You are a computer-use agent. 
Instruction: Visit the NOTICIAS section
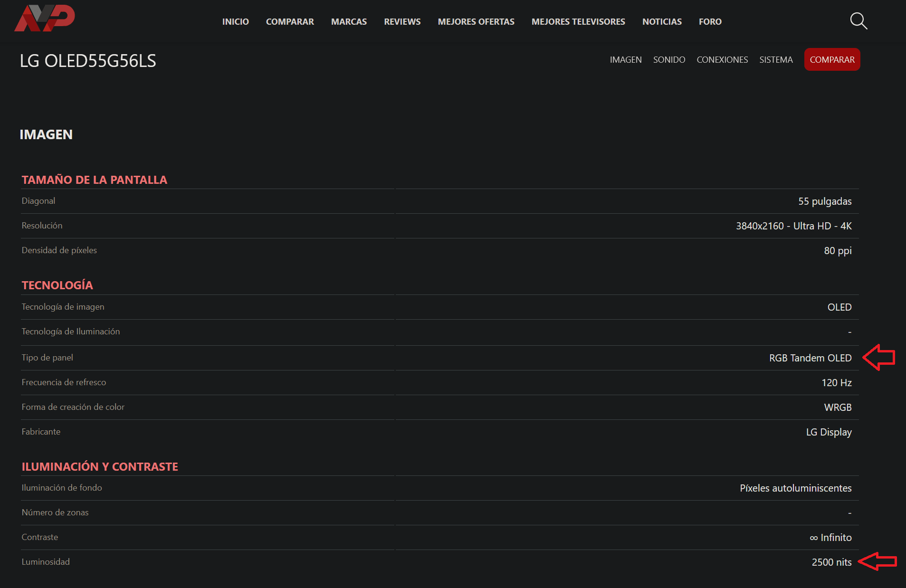click(662, 22)
